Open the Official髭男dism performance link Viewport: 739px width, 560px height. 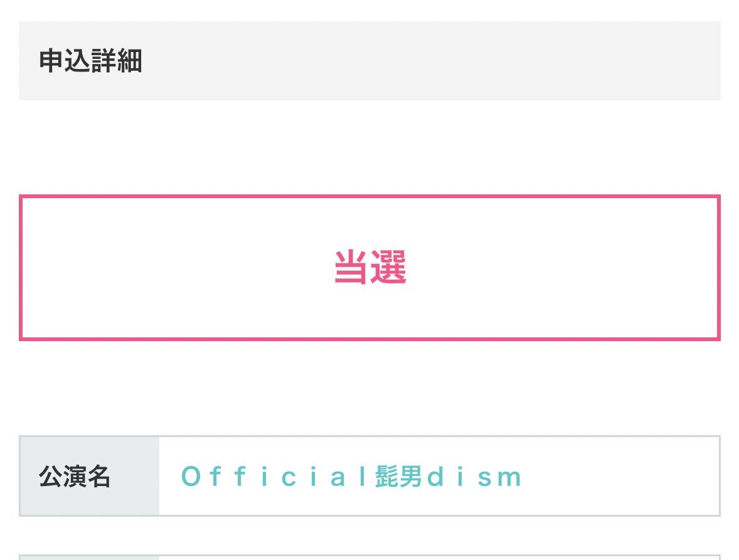[351, 477]
